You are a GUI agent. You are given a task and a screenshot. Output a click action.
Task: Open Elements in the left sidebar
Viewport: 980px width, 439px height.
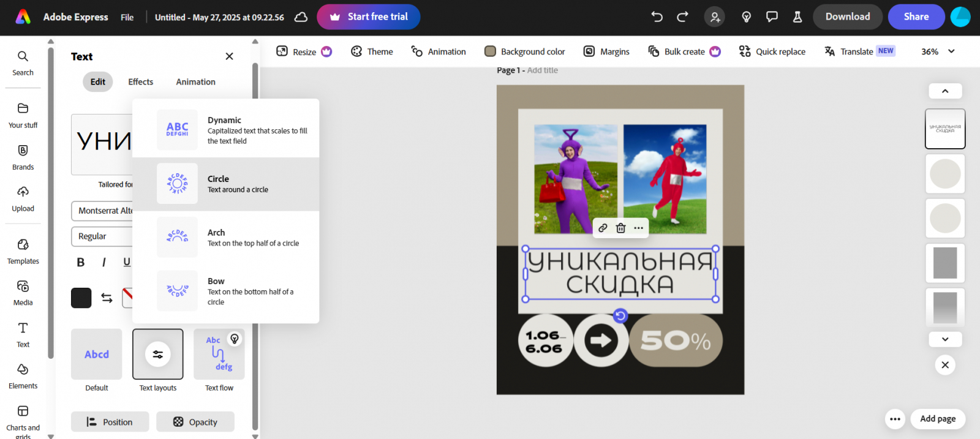23,376
